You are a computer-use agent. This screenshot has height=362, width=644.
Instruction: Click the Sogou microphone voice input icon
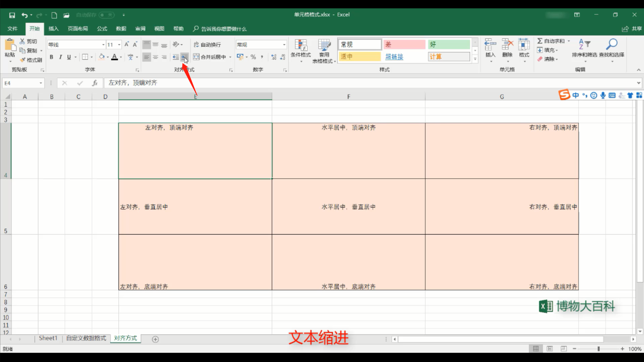(x=603, y=95)
